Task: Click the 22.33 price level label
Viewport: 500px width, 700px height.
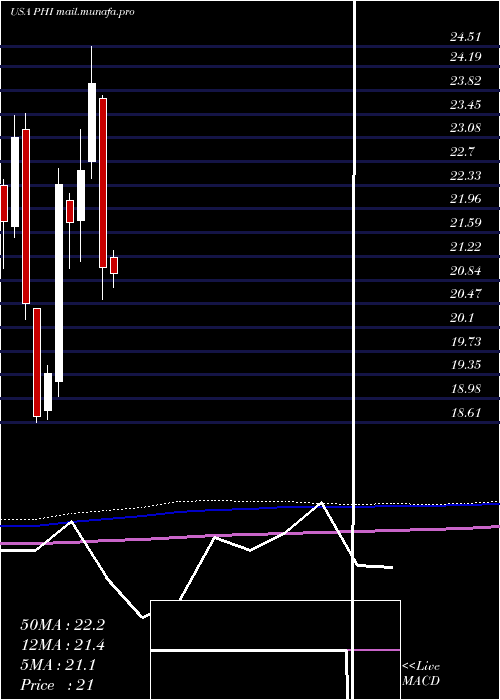Action: [x=465, y=176]
